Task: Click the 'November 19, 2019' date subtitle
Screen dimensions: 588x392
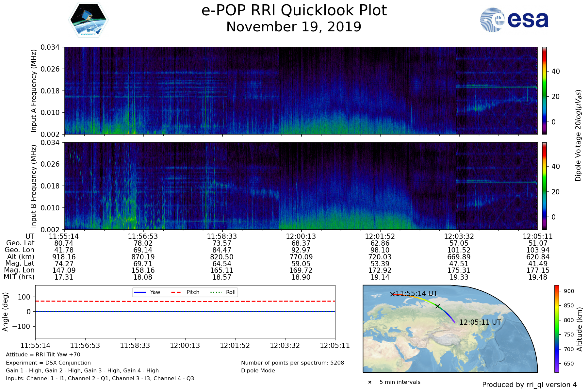Action: (294, 27)
